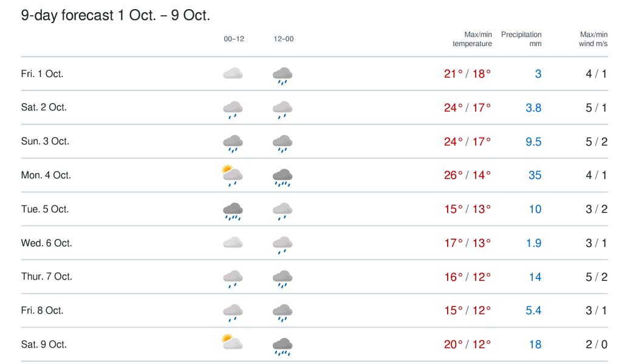The width and height of the screenshot is (619, 364).
Task: Click the 9-day forecast heading
Action: (x=115, y=15)
